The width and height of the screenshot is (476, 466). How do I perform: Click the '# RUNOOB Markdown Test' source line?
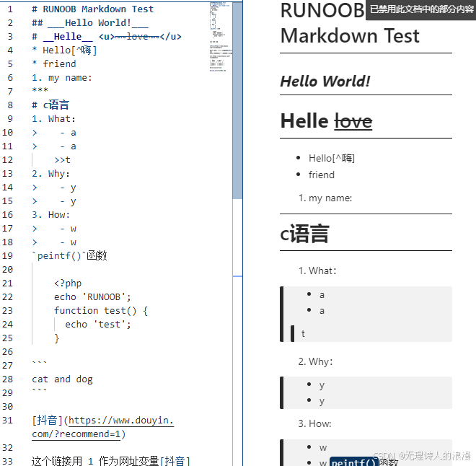point(92,9)
